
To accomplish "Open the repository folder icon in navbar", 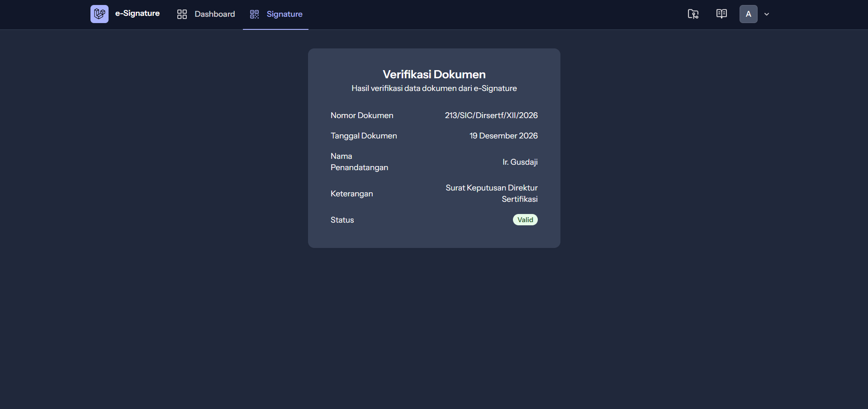I will (693, 14).
